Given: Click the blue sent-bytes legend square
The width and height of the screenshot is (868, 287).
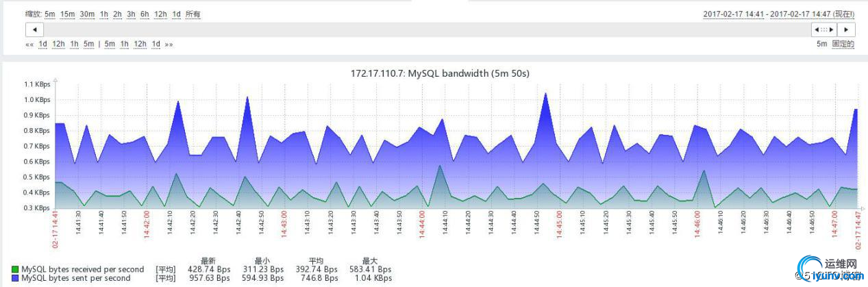Looking at the screenshot, I should [x=16, y=279].
